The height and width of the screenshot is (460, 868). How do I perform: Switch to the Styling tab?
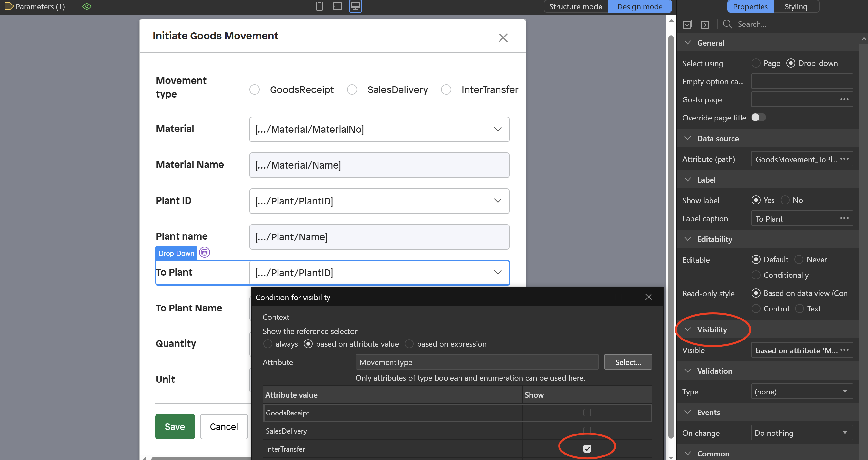click(795, 6)
